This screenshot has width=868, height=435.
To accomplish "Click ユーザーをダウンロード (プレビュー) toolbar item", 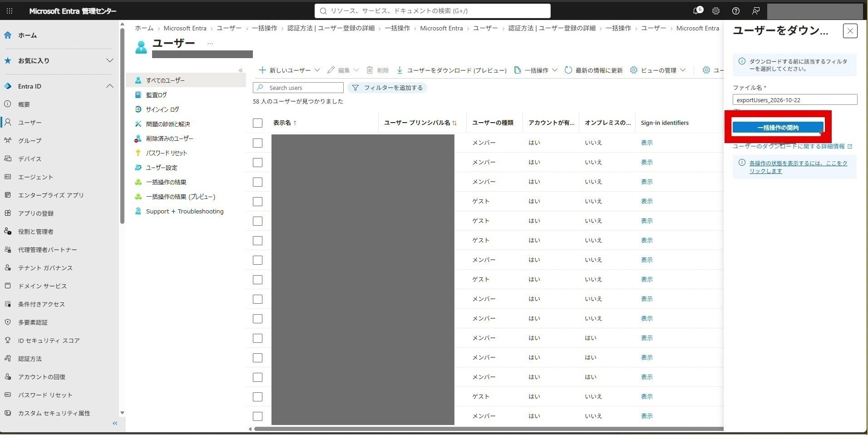I will 451,70.
